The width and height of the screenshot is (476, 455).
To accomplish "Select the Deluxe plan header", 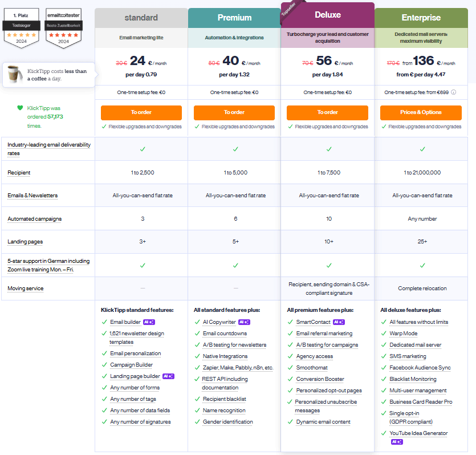I will [328, 15].
